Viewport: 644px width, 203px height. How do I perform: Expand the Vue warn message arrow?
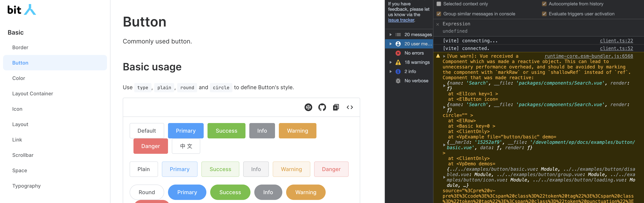pos(444,56)
